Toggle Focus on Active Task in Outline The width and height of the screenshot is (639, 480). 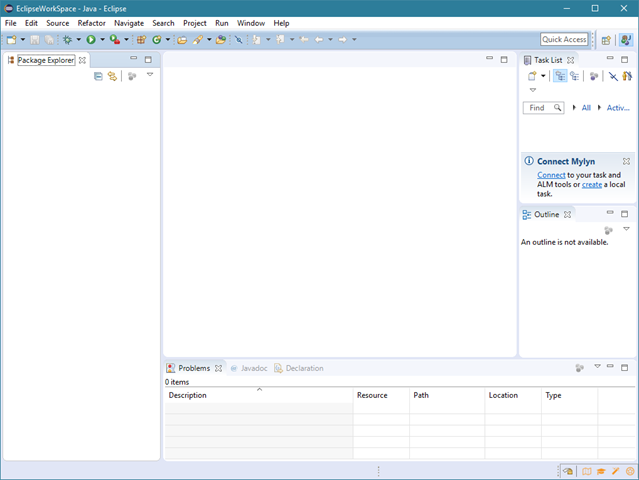[608, 230]
